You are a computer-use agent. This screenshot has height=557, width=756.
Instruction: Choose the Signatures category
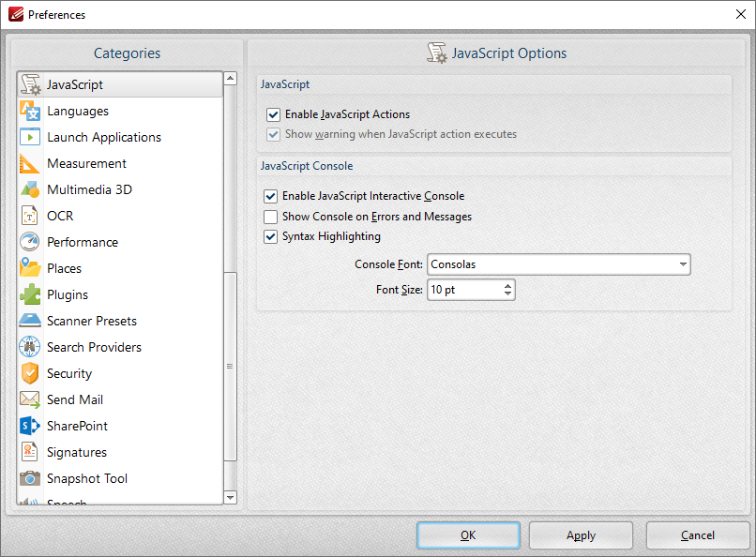pos(120,452)
